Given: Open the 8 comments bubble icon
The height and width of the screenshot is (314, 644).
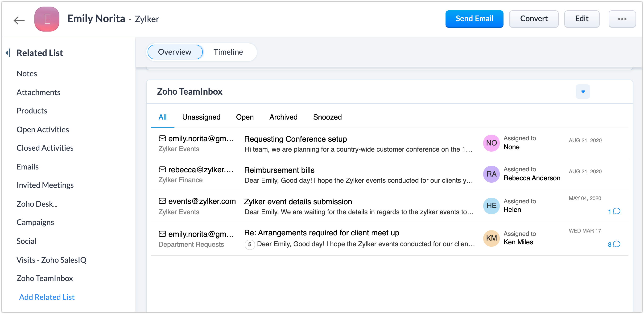Looking at the screenshot, I should [x=616, y=244].
